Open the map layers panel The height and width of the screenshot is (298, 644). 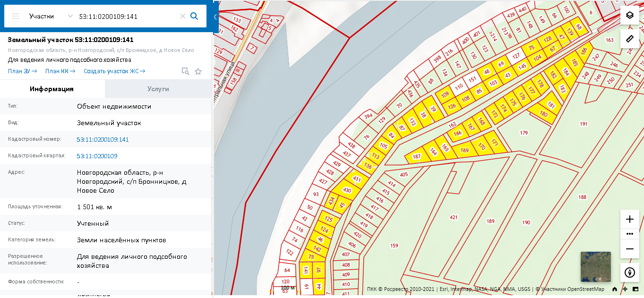click(x=629, y=15)
